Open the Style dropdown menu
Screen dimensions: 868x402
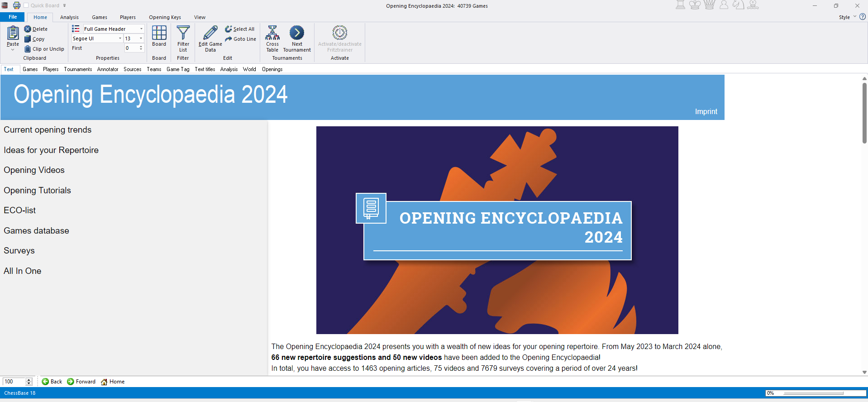pos(847,17)
